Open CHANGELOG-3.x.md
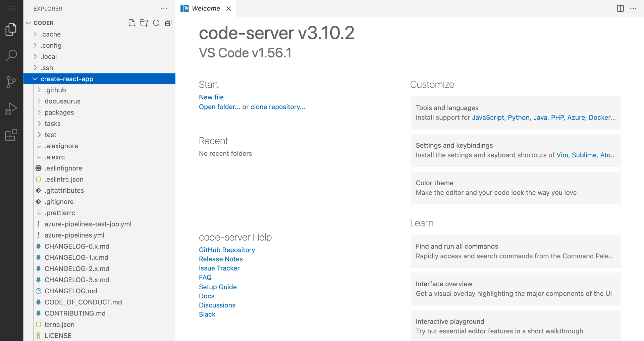 [x=99, y=280]
